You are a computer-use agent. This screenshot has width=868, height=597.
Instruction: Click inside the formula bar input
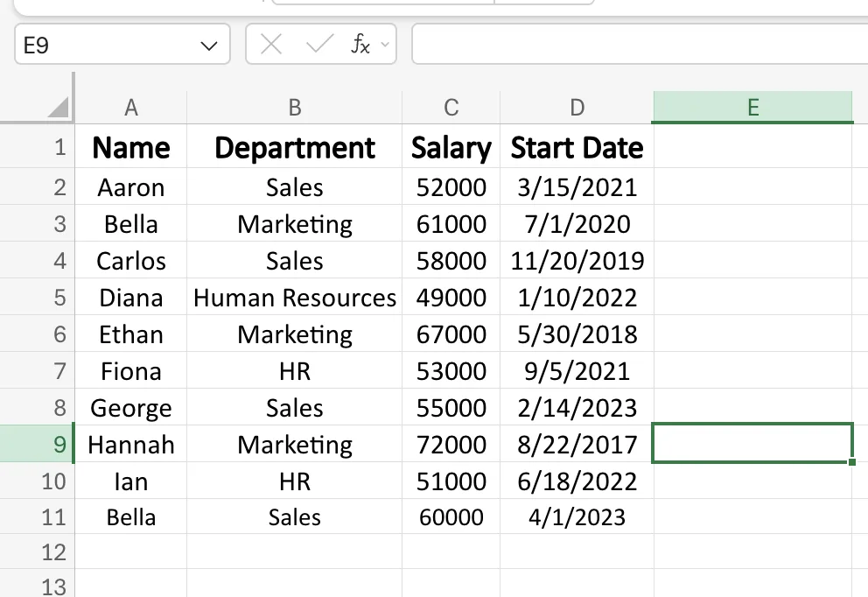pos(640,45)
